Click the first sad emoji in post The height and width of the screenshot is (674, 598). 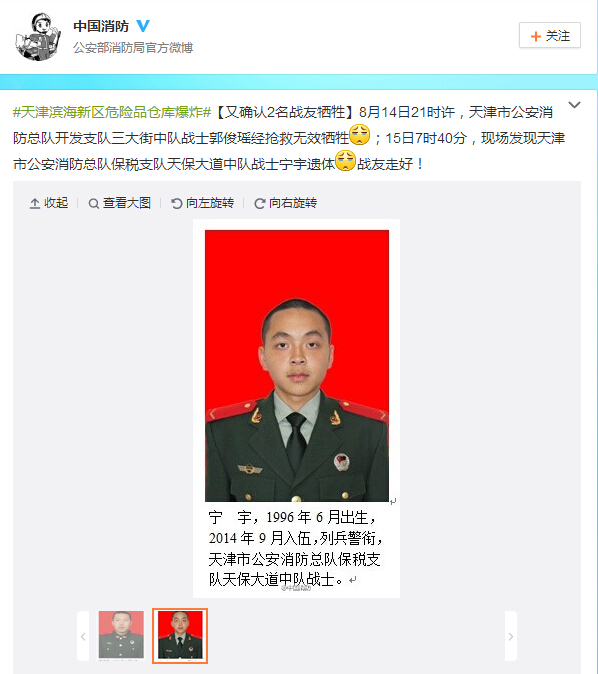pos(359,135)
